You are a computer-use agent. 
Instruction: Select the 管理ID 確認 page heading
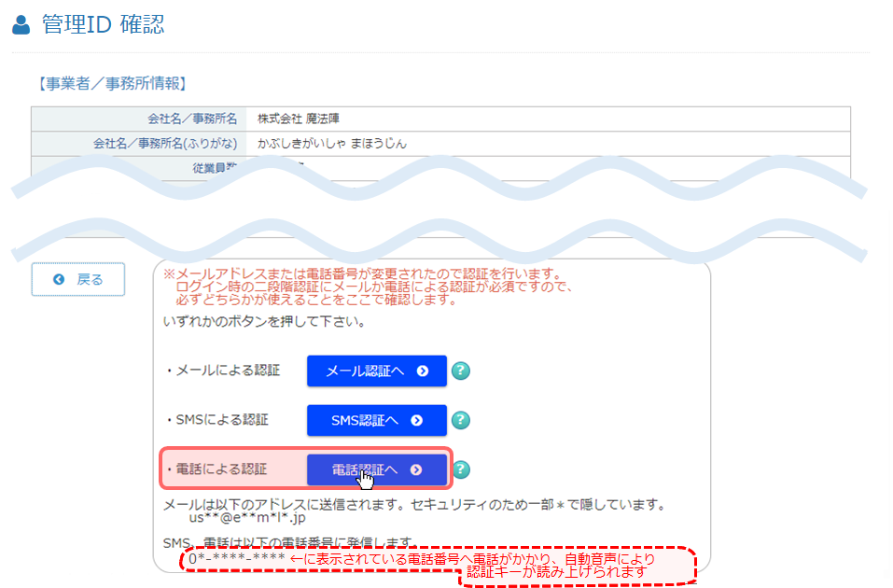[103, 24]
